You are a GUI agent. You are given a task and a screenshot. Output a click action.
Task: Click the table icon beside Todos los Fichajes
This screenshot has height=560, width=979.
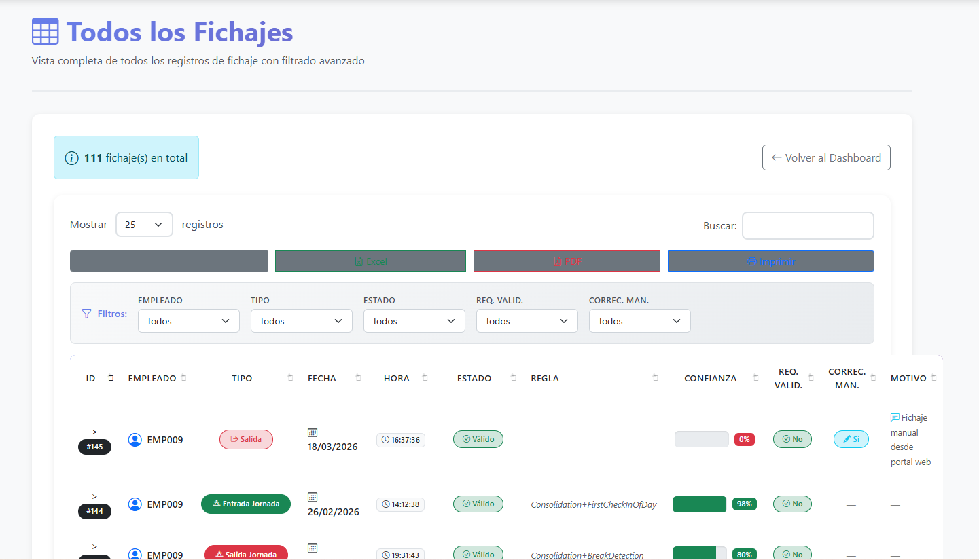(46, 32)
